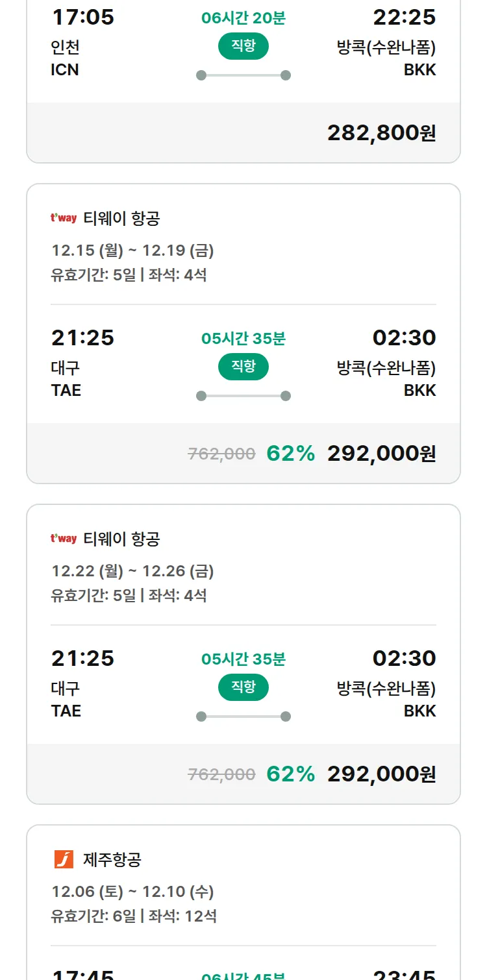Open the 12.15 (월) ~ 12.19 (금) date range
This screenshot has width=487, height=980.
tap(132, 251)
